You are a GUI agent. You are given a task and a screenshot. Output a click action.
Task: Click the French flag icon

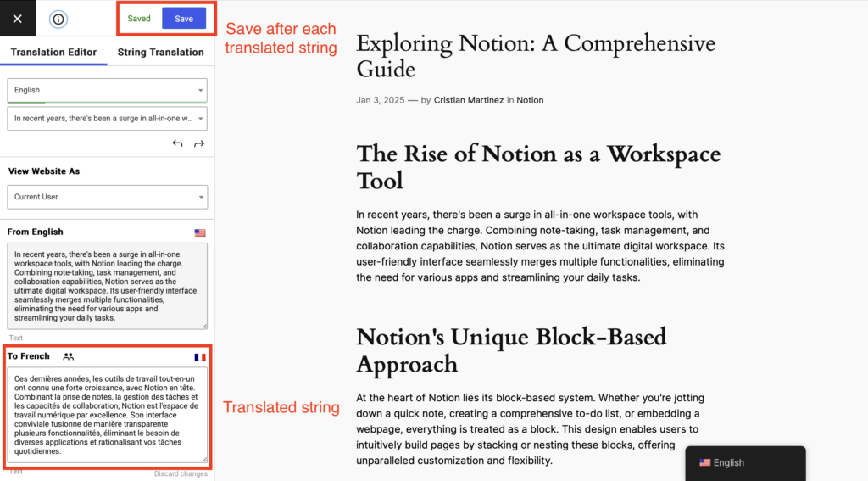(x=200, y=357)
